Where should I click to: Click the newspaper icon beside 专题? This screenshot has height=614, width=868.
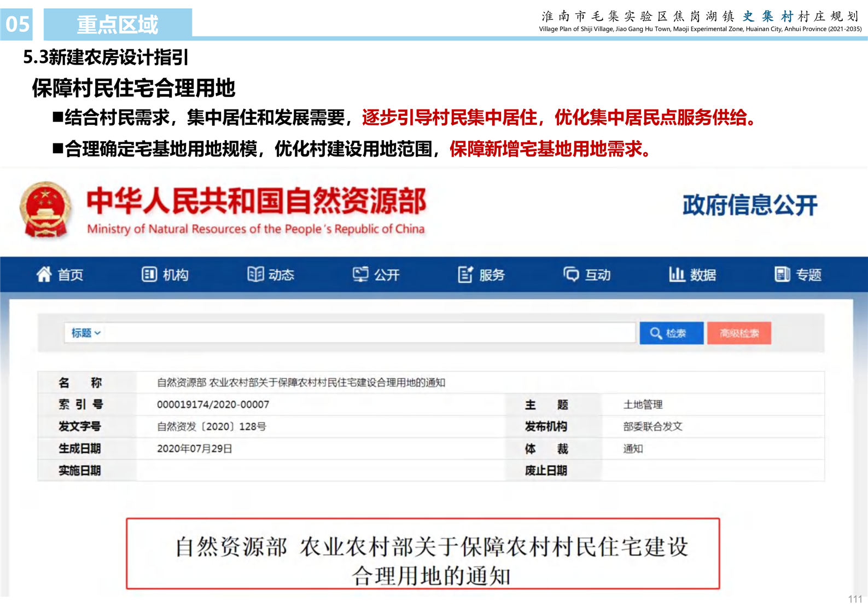click(x=782, y=274)
